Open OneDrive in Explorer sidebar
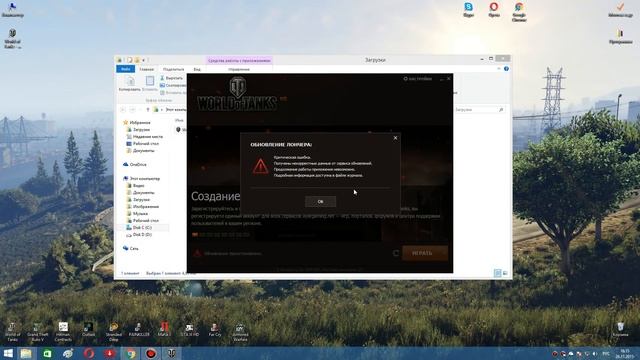 pyautogui.click(x=135, y=164)
